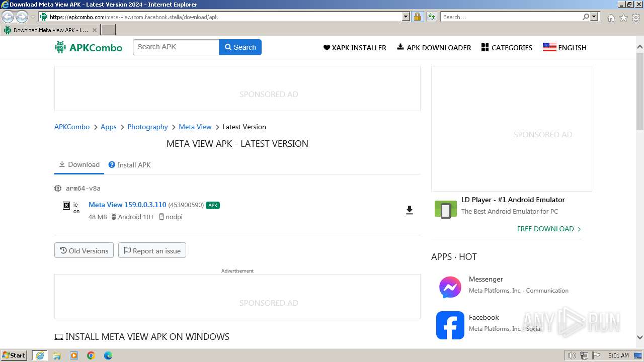Image resolution: width=644 pixels, height=362 pixels.
Task: Open IE favorites star icon
Action: 623,18
